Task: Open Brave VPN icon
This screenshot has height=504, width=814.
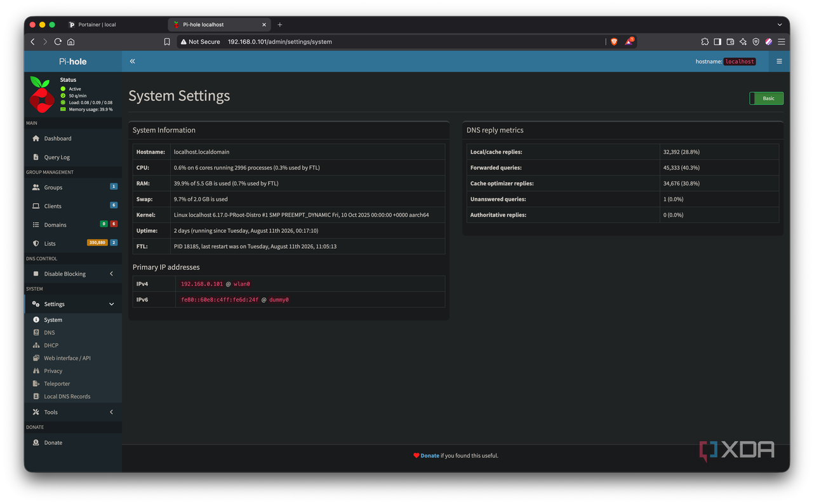Action: [x=756, y=42]
